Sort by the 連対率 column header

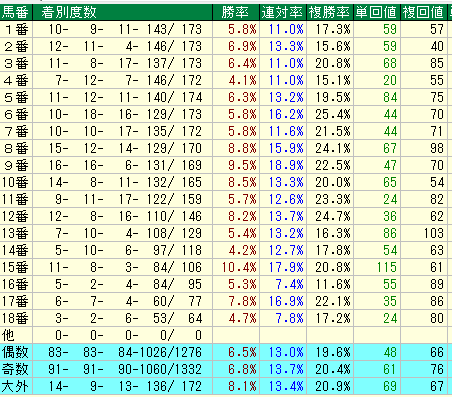tap(282, 12)
